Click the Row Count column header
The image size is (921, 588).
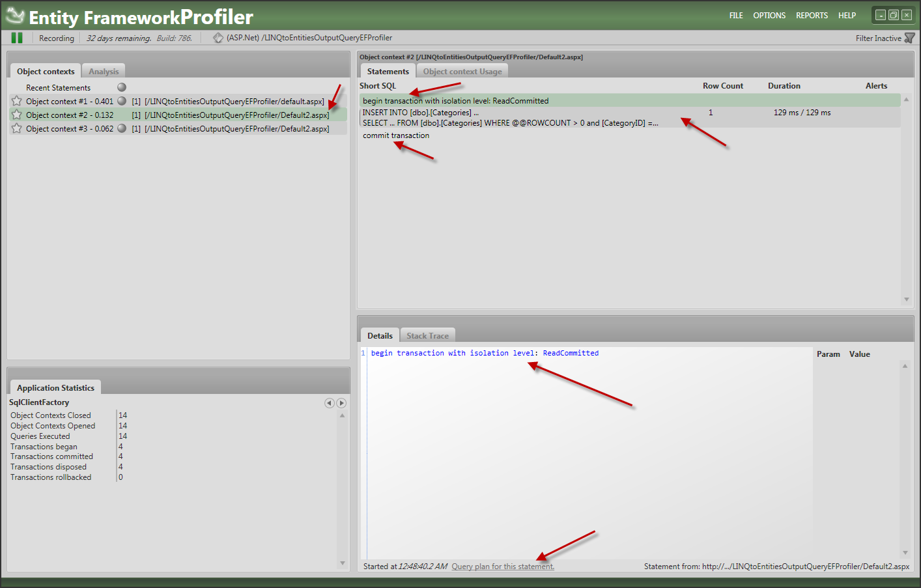[x=722, y=86]
